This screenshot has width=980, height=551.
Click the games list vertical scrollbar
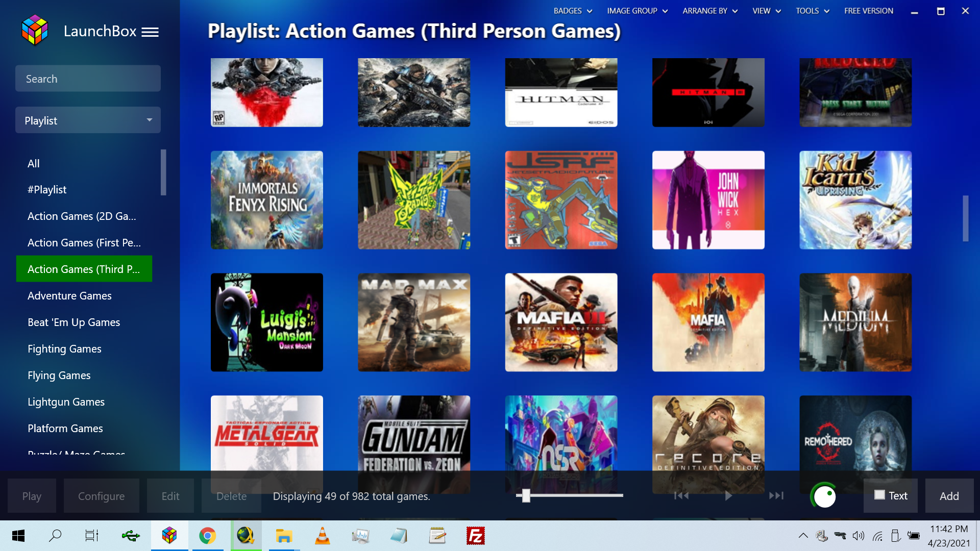pos(965,218)
